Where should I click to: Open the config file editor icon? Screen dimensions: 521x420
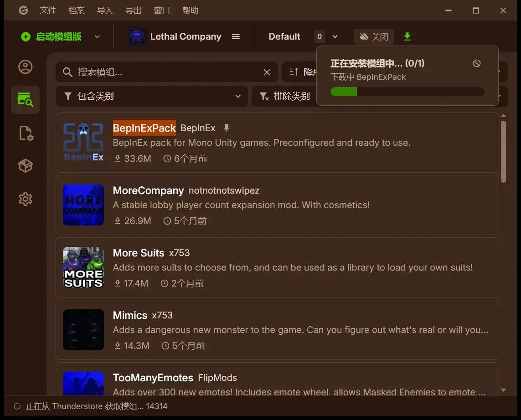point(26,133)
